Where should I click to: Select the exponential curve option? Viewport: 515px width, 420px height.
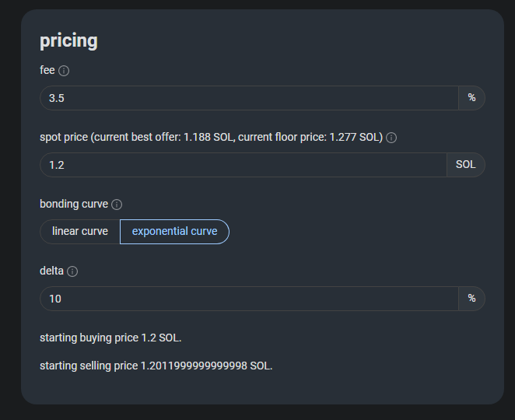pyautogui.click(x=174, y=232)
